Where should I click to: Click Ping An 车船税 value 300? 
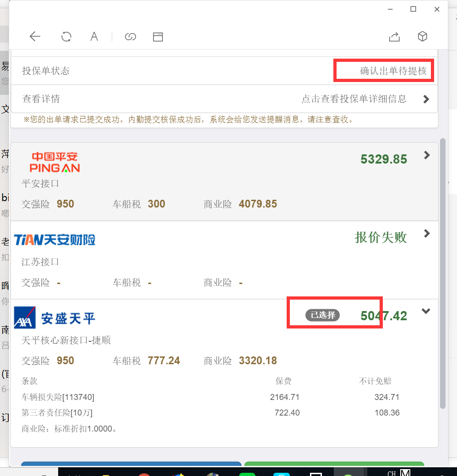point(156,204)
